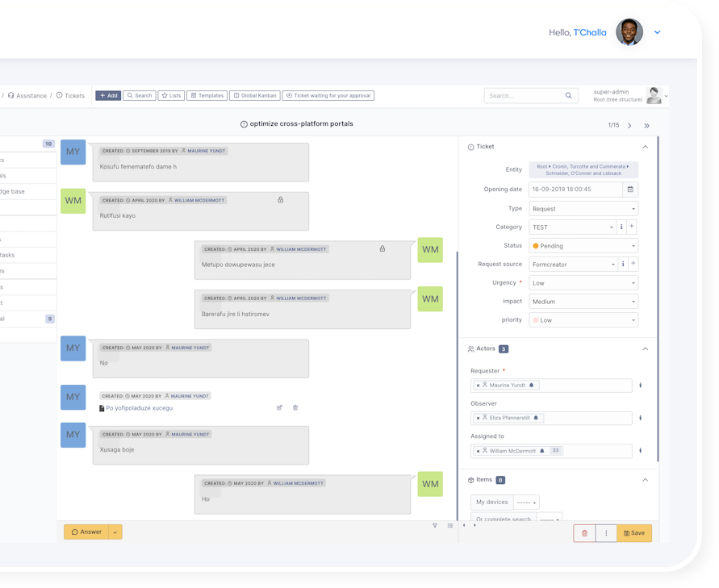Open the Answer dropdown arrow
This screenshot has width=719, height=588.
pyautogui.click(x=115, y=532)
